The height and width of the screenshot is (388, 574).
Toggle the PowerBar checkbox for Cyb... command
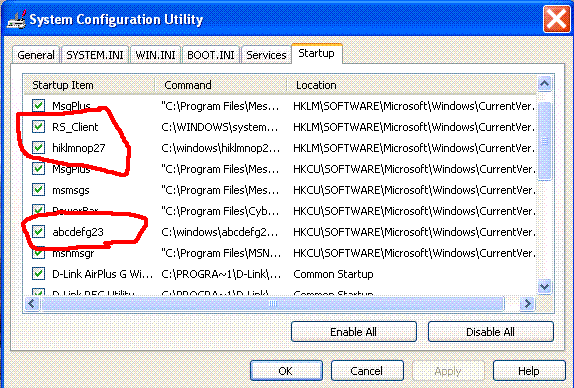click(38, 210)
